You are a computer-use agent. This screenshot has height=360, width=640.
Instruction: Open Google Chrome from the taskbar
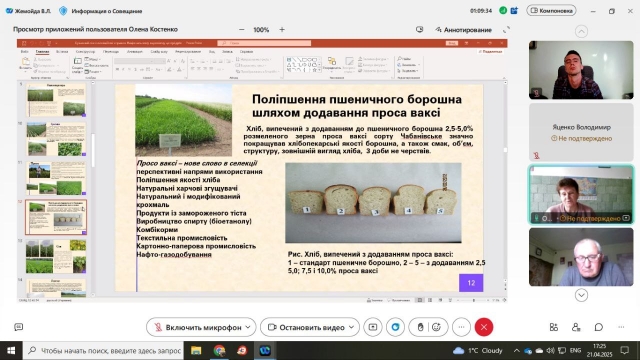219,351
